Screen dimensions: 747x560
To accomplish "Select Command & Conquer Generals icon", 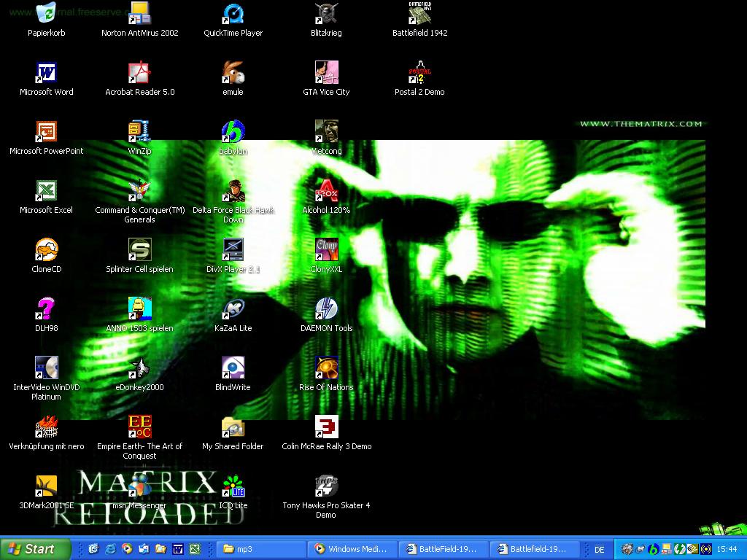I will 139,190.
